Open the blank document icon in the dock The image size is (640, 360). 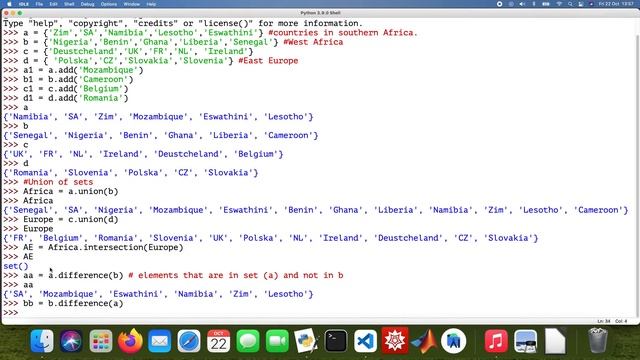pos(555,340)
